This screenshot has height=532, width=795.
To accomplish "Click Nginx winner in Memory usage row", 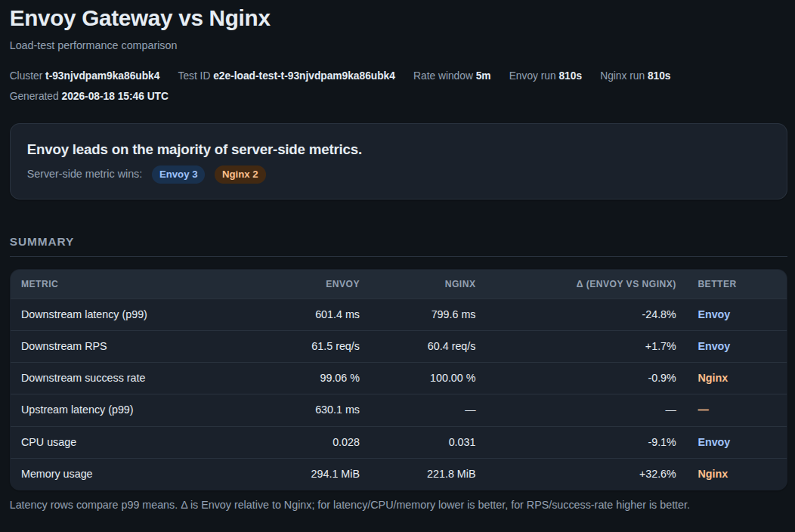I will click(x=713, y=474).
